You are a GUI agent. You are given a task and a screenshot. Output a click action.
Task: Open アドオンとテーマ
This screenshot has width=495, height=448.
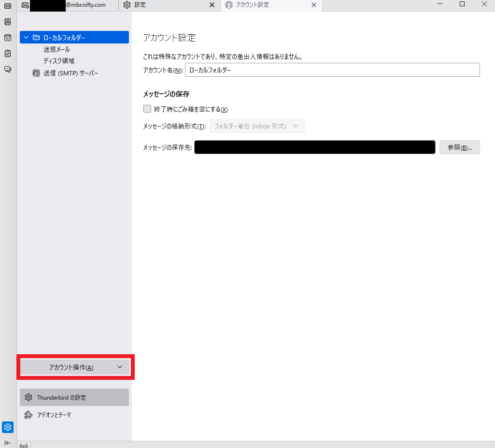click(x=54, y=415)
